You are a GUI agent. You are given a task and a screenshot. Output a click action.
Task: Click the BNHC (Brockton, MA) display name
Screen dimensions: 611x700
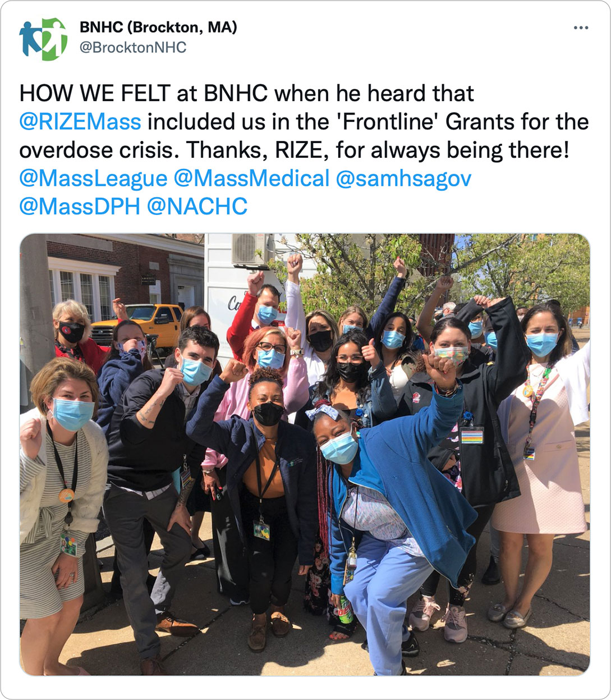tap(158, 27)
